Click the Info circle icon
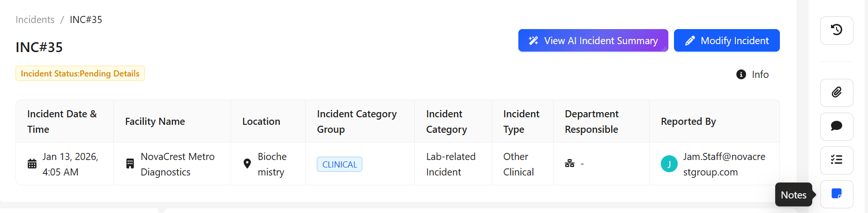Image resolution: width=868 pixels, height=213 pixels. click(x=741, y=75)
